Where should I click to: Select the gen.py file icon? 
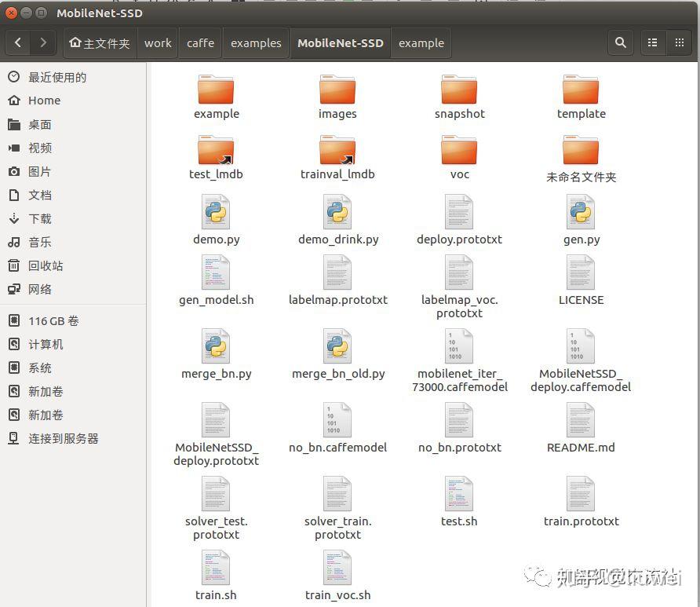pyautogui.click(x=581, y=212)
